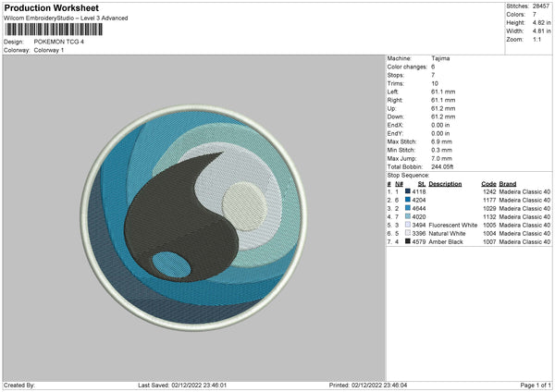The width and height of the screenshot is (555, 392).
Task: Click the 'Page 1 of 1' footer text
Action: (x=536, y=385)
